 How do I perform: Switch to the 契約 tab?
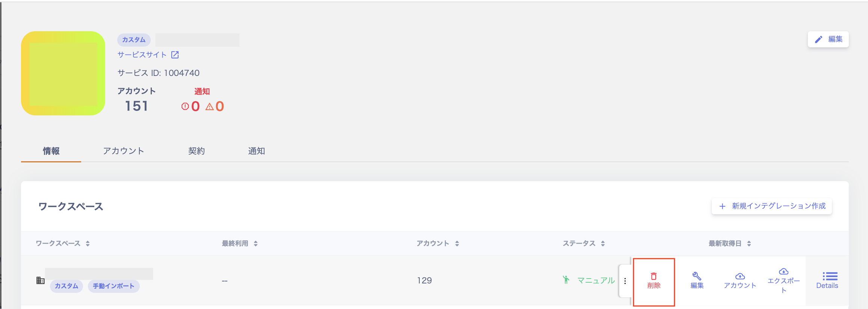[197, 151]
